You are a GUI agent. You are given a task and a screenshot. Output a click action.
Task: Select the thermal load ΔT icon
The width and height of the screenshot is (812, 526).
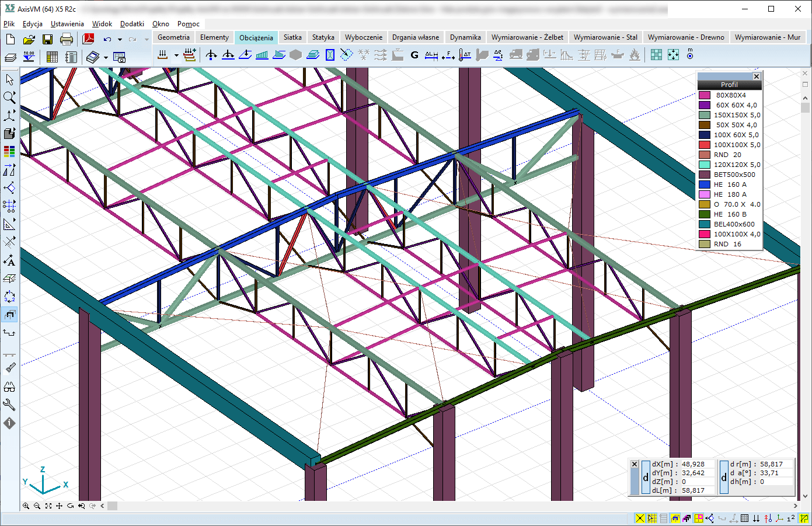click(465, 55)
